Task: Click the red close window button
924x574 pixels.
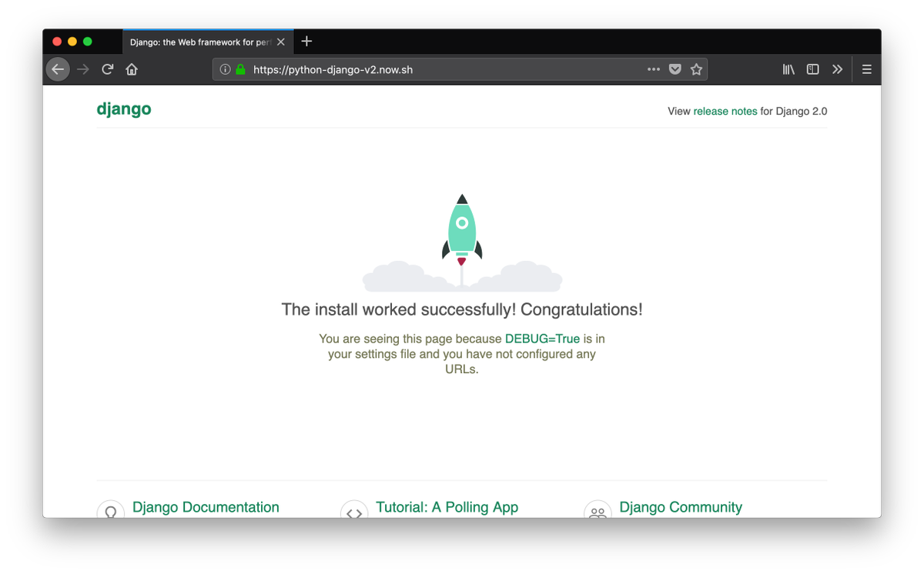Action: point(57,42)
